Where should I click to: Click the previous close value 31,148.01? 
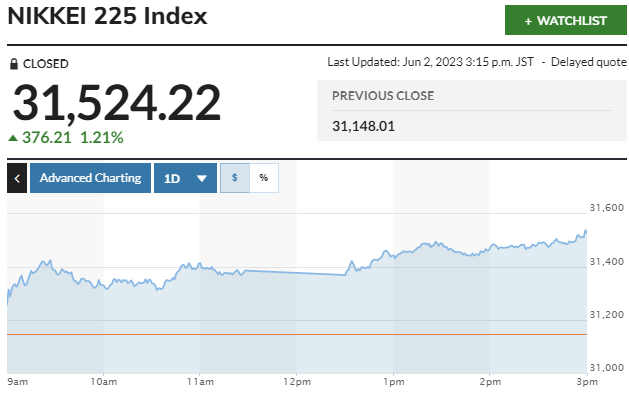364,126
